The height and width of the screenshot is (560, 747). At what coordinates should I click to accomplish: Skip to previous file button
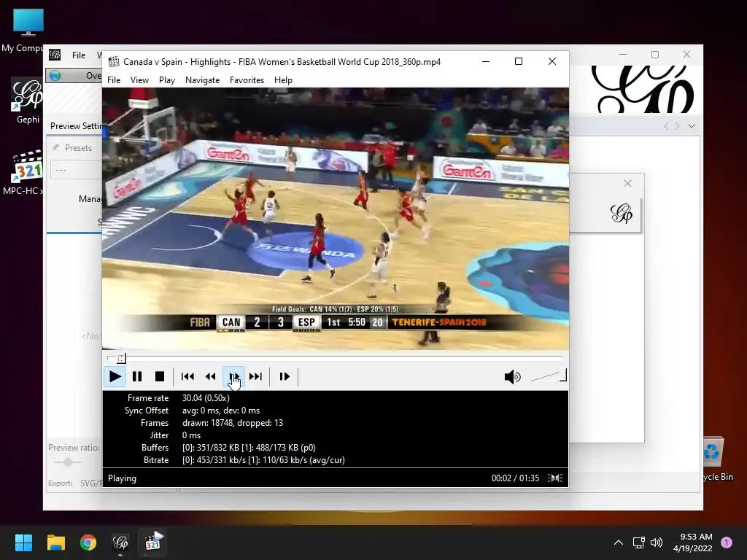tap(187, 377)
